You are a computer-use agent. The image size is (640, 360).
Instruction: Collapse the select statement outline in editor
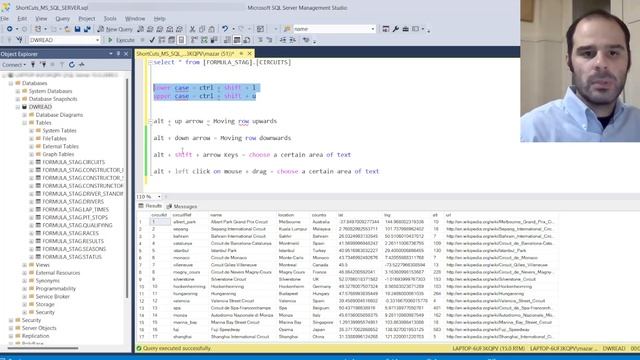[150, 62]
